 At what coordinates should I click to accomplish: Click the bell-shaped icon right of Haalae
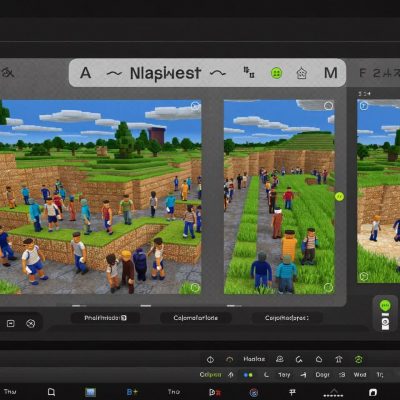tap(280, 359)
